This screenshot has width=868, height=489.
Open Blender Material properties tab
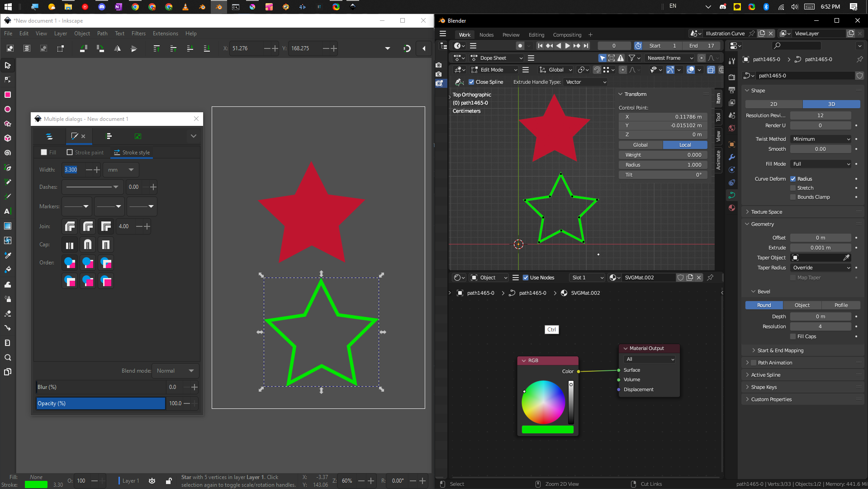(x=732, y=208)
